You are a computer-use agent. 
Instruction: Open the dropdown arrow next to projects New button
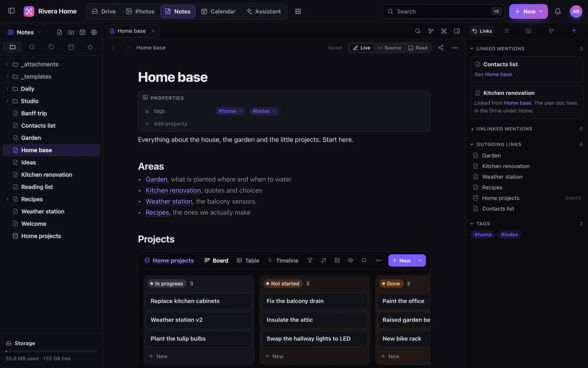pyautogui.click(x=420, y=261)
